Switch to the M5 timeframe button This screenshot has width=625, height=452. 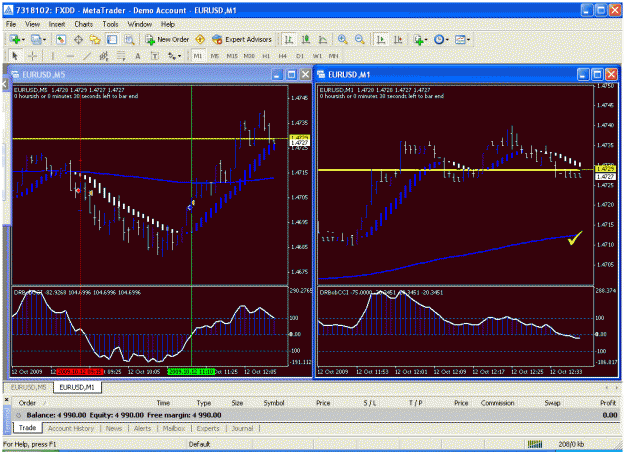coord(214,56)
